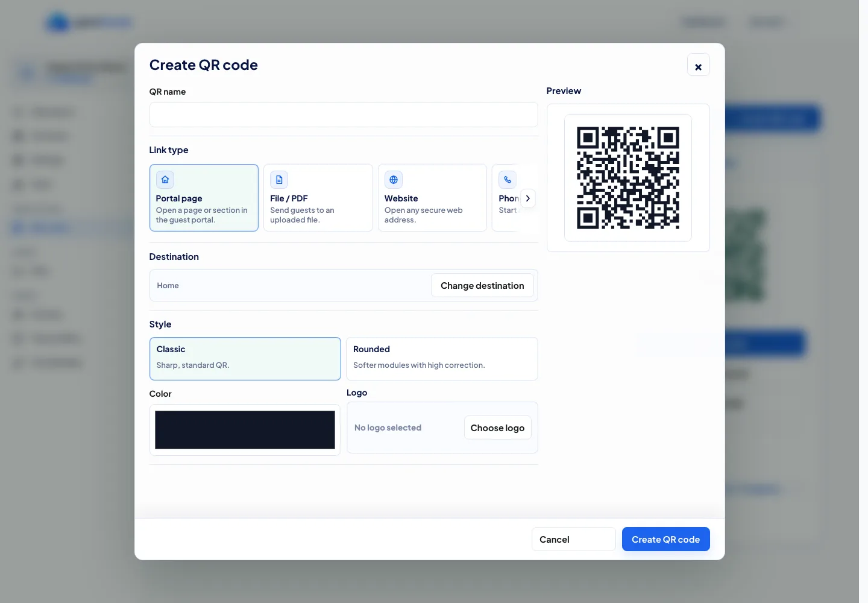Close the Create QR code dialog
868x603 pixels.
tap(698, 65)
